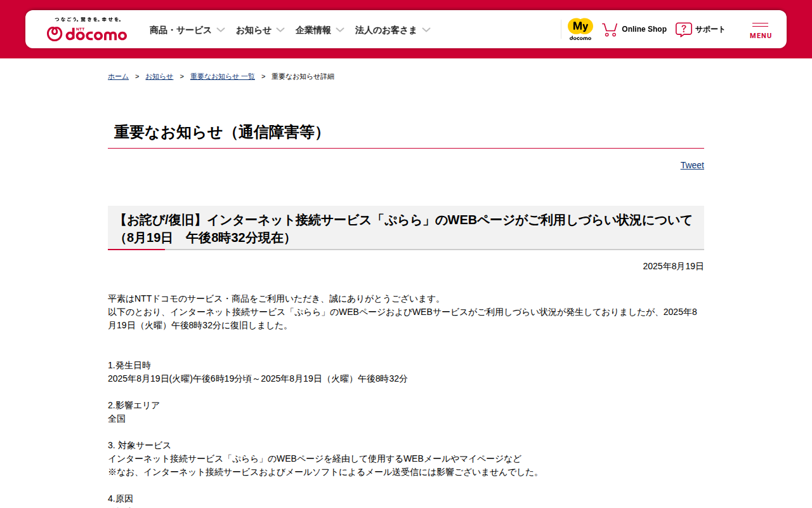This screenshot has width=812, height=508.
Task: Click the 全国 area text
Action: [117, 418]
